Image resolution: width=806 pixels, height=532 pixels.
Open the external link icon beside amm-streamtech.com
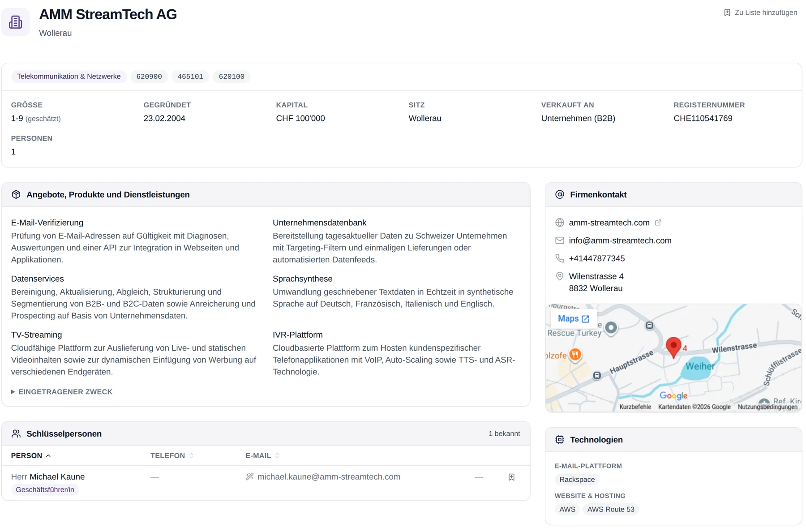pyautogui.click(x=658, y=223)
